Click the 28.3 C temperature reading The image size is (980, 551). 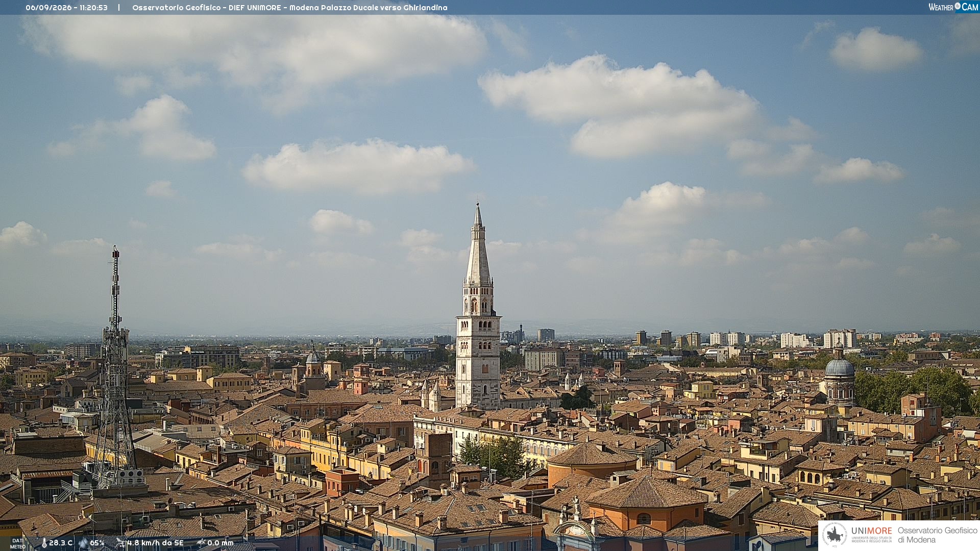tap(61, 543)
